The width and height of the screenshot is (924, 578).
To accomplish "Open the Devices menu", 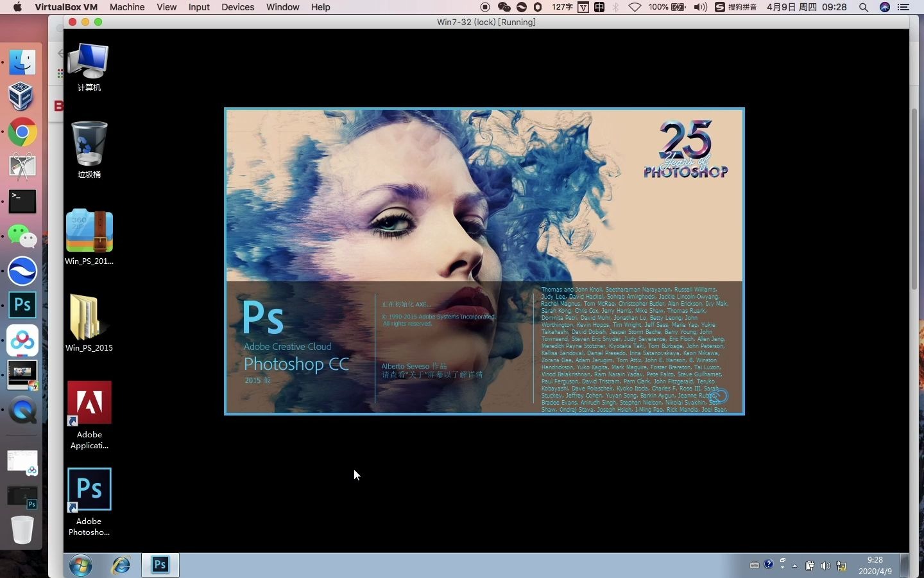I will [x=238, y=7].
